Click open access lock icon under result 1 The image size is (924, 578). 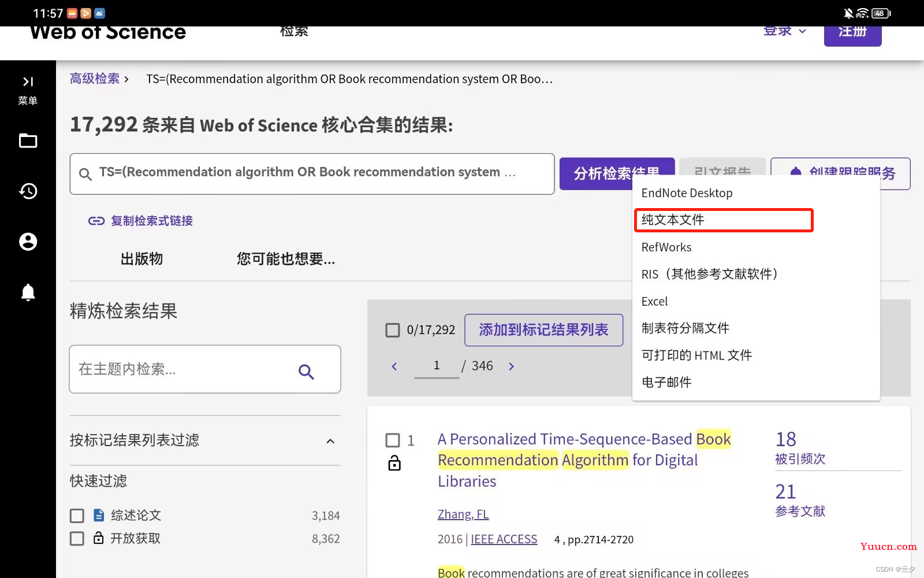pyautogui.click(x=394, y=463)
